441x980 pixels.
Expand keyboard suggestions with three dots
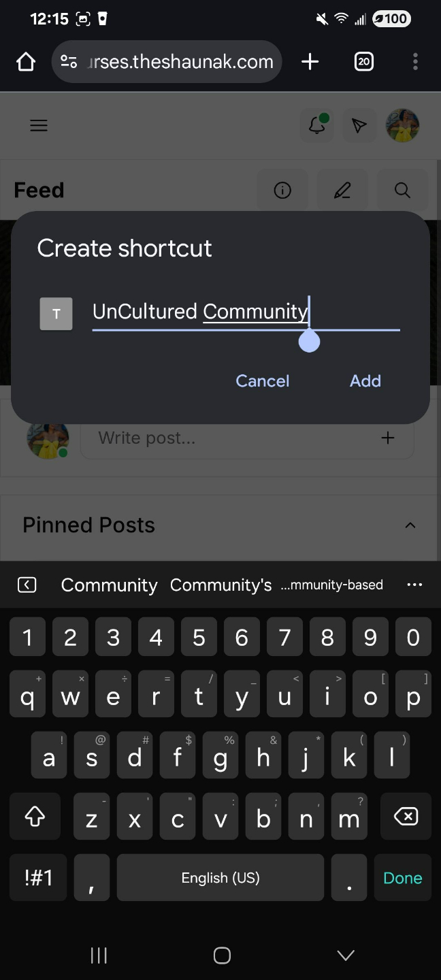[x=414, y=585]
